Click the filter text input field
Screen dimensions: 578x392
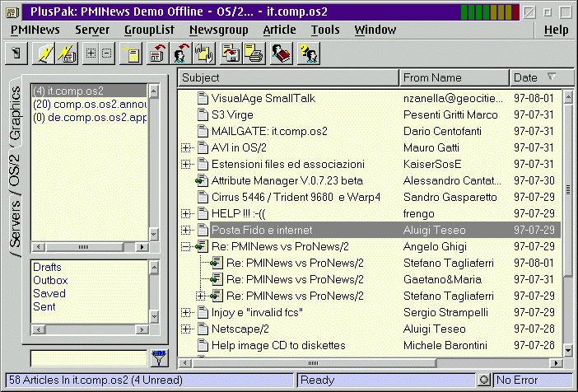[88, 358]
